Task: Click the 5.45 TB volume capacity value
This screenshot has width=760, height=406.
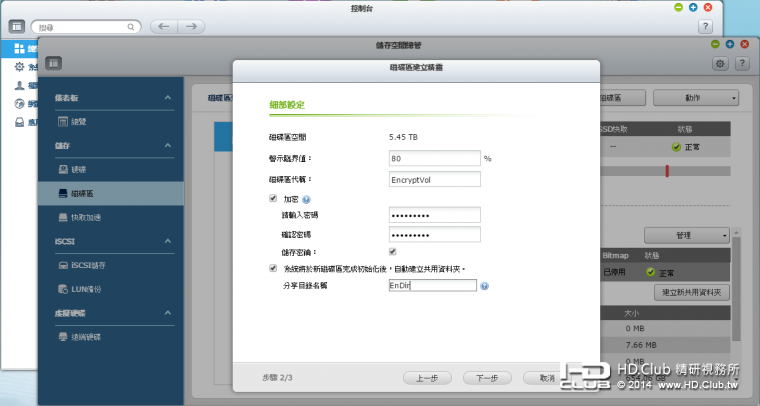Action: (403, 137)
